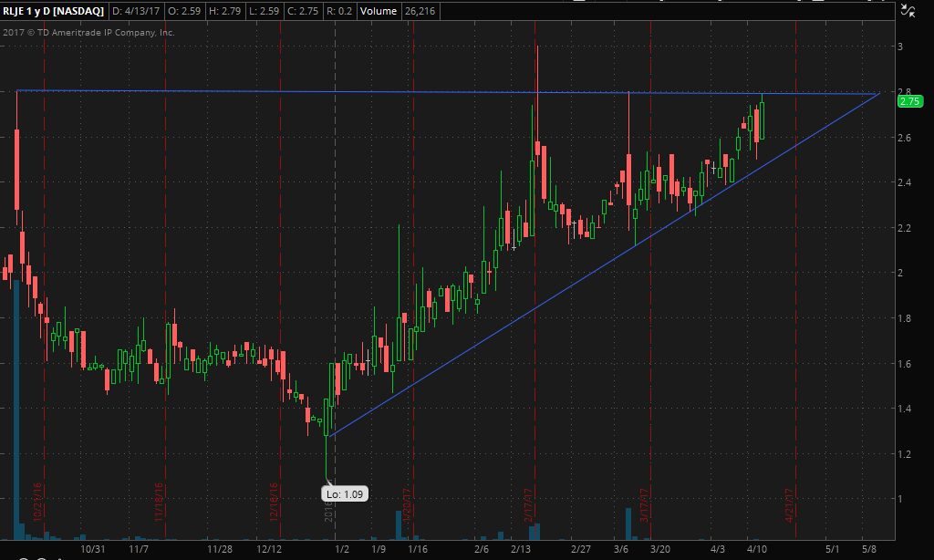This screenshot has height=560, width=934.
Task: Click the 2.2 price axis label
Action: [x=904, y=228]
